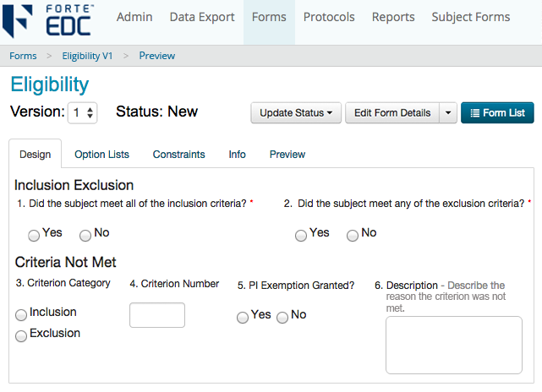
Task: Focus the Criterion Number input field
Action: tap(157, 315)
